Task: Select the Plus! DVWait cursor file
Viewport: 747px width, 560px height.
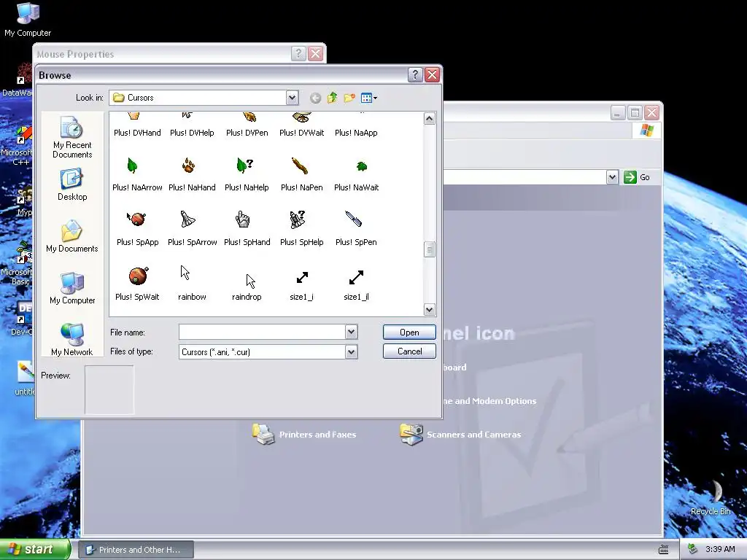Action: tap(301, 125)
